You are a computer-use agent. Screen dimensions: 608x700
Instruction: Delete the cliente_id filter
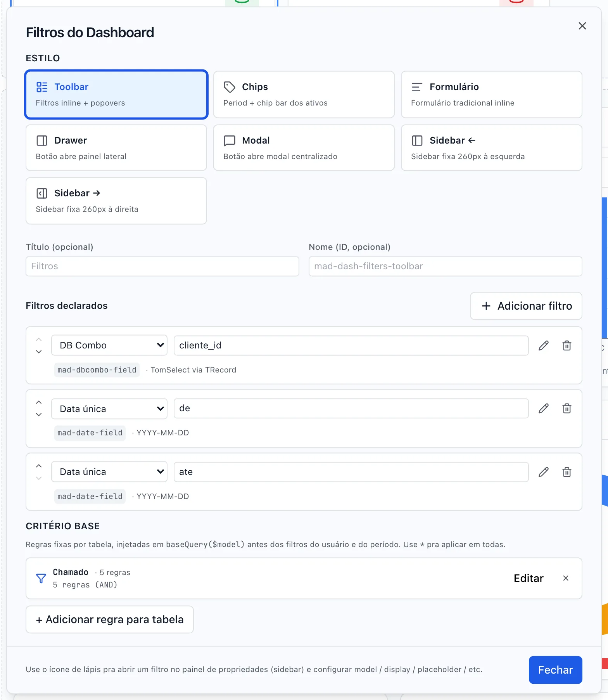pos(567,345)
